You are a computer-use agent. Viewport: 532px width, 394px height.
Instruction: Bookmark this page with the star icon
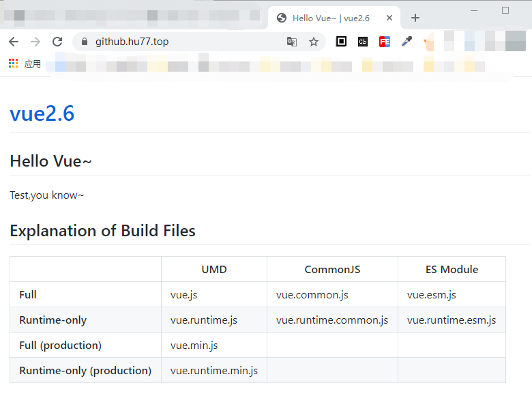314,42
